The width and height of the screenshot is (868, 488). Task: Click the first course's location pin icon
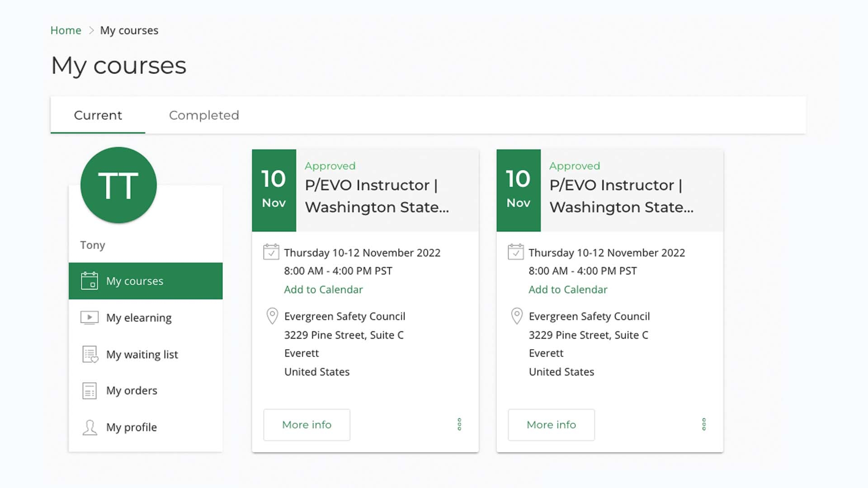[272, 316]
